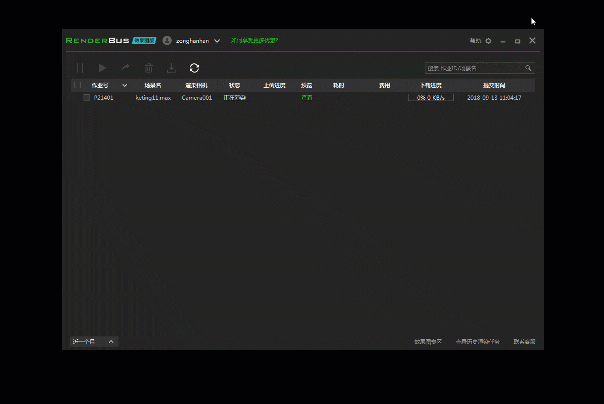Expand the bottom-left dropdown selector
This screenshot has height=404, width=604.
[111, 341]
